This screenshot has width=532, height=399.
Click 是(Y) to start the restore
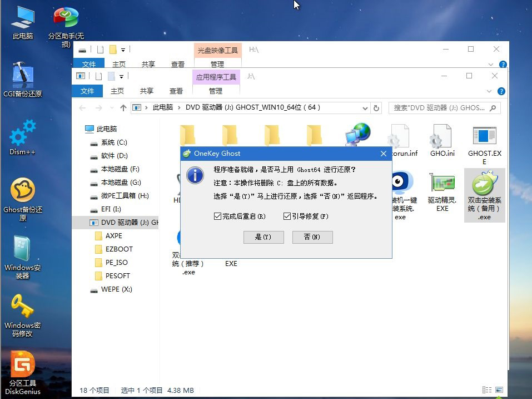[x=263, y=237]
